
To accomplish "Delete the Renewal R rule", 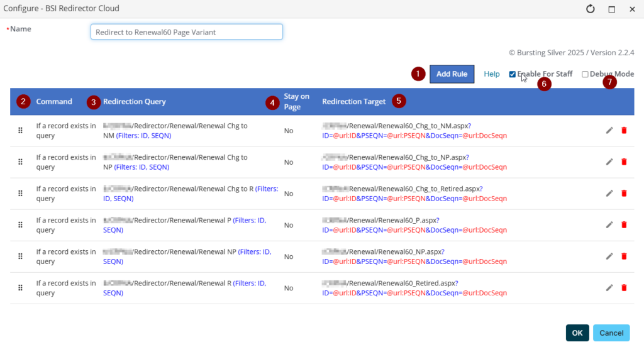I will (x=624, y=288).
